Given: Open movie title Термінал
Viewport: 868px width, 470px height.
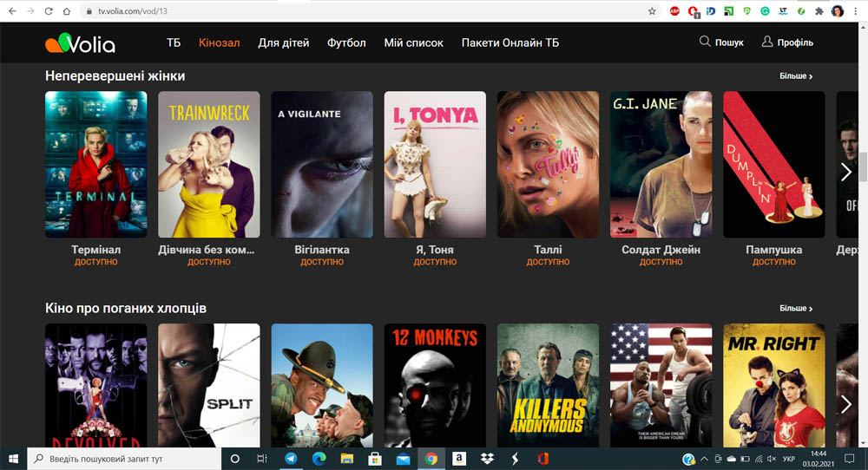Looking at the screenshot, I should point(95,250).
